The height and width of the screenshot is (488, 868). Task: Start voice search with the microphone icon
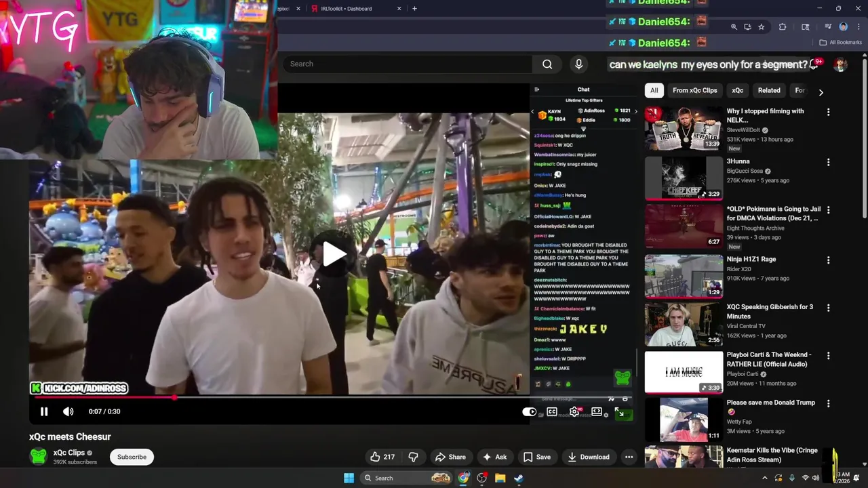578,64
